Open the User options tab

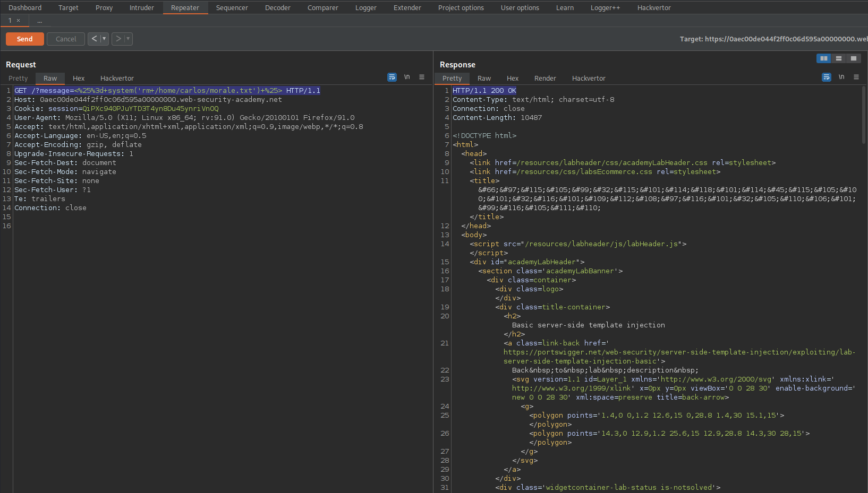[x=520, y=7]
